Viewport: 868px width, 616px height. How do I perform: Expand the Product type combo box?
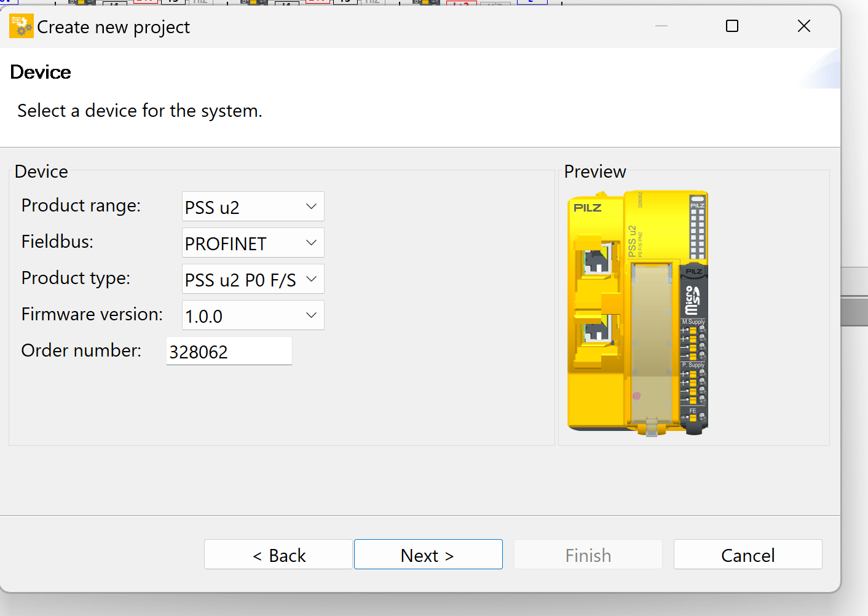253,279
